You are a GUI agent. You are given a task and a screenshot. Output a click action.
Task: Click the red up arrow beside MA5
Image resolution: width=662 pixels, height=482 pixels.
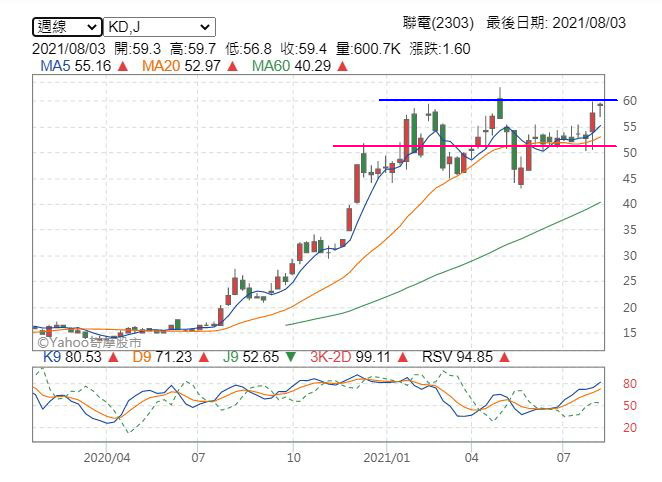122,66
